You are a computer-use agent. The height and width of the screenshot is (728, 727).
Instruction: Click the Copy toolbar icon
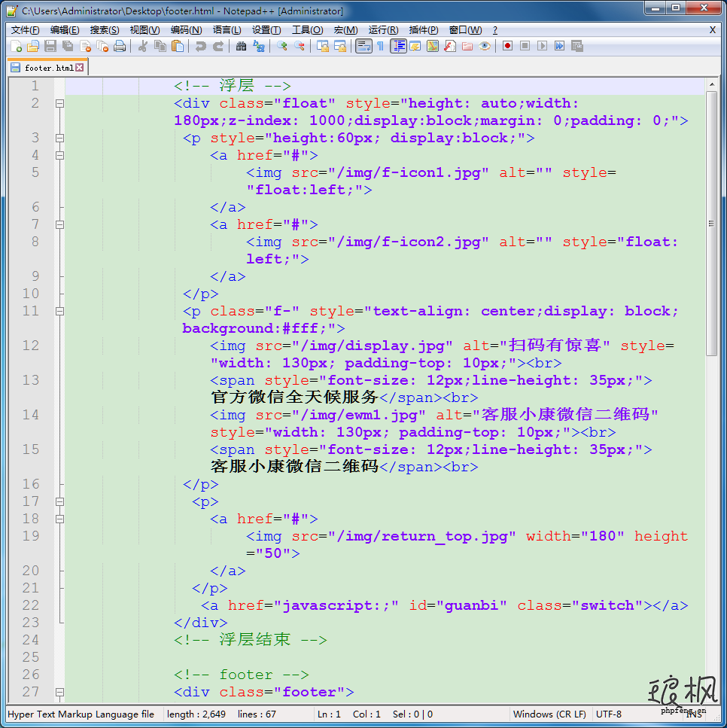point(160,46)
